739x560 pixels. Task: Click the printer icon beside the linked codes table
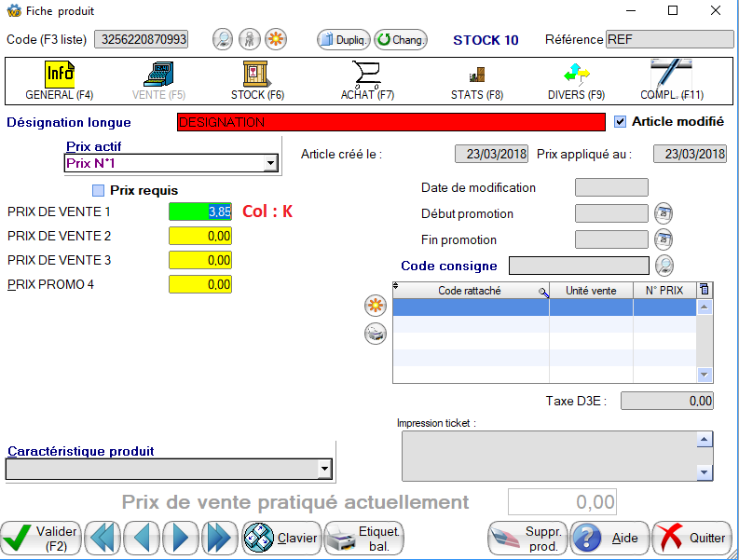pyautogui.click(x=376, y=334)
